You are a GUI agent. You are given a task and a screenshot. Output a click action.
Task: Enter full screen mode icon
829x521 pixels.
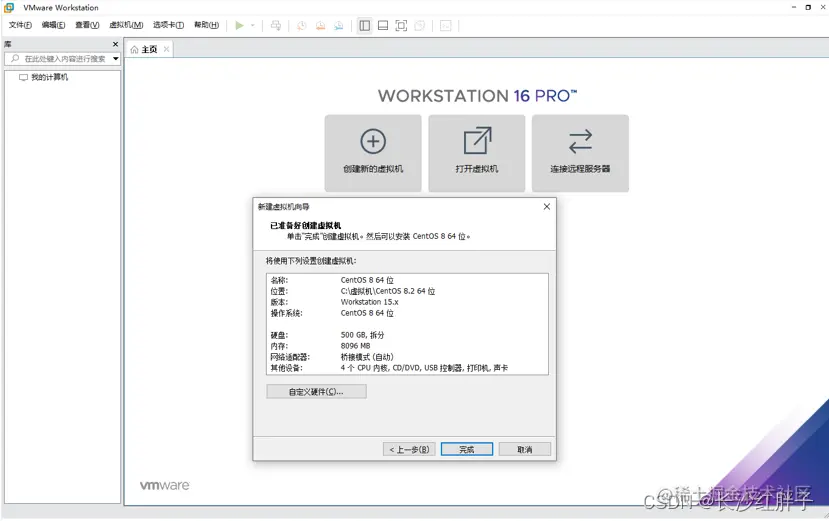[x=401, y=25]
